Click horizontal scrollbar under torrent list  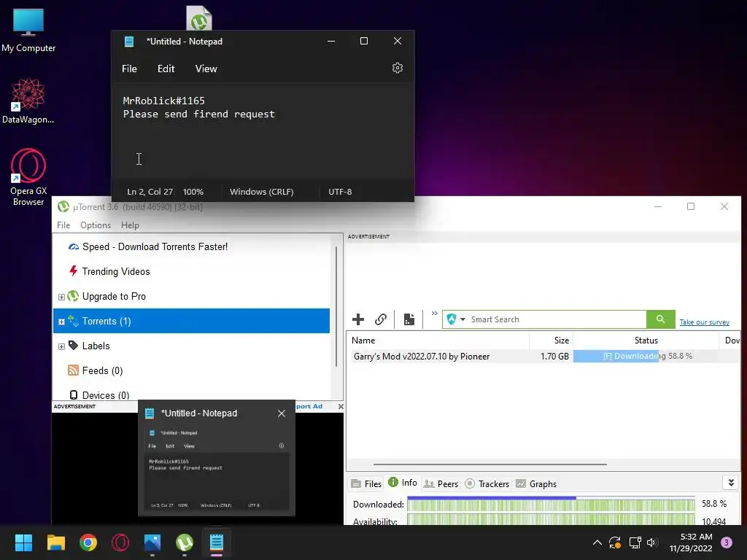tap(489, 464)
